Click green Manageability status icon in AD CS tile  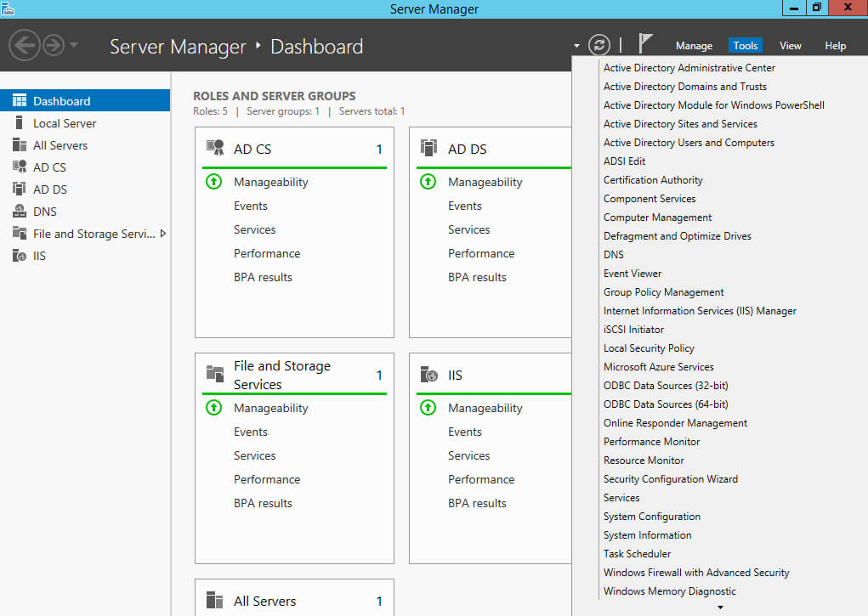(x=213, y=182)
